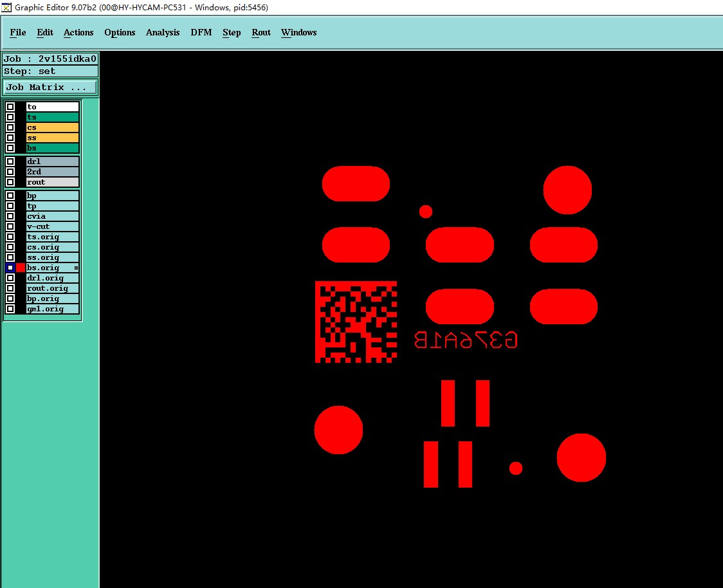Toggle the active checkbox for layer bs.orig

click(x=10, y=268)
